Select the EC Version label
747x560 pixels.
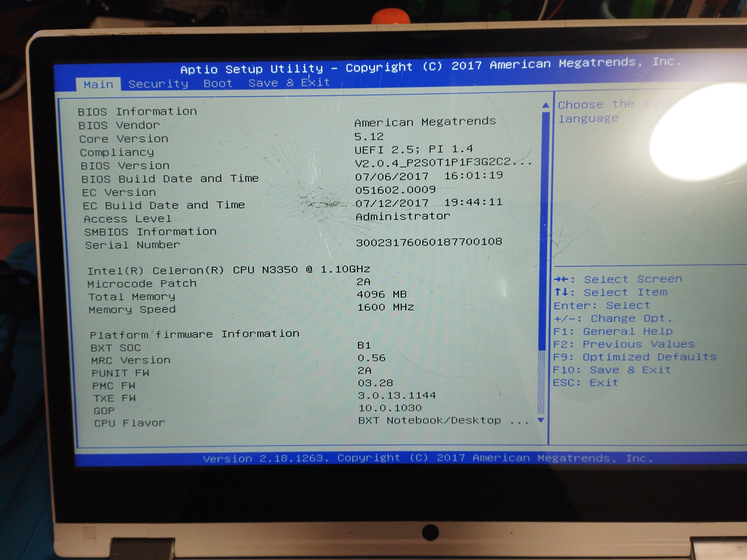pos(119,192)
